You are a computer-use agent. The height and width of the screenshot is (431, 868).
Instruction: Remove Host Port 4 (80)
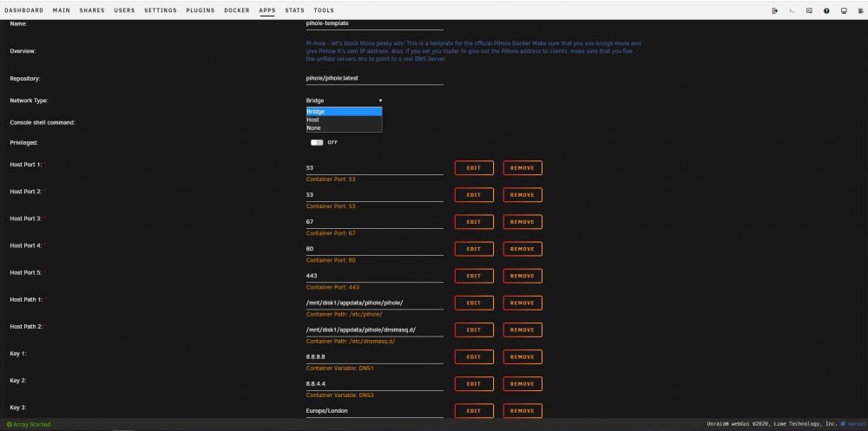click(523, 249)
